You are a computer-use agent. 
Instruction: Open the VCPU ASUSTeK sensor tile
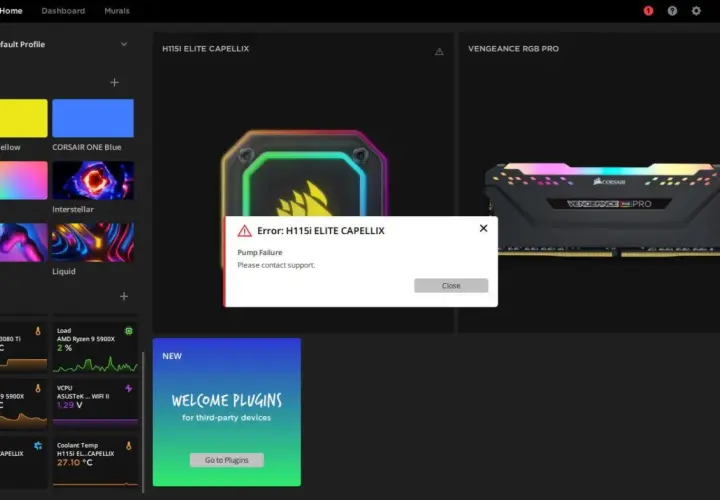click(95, 404)
